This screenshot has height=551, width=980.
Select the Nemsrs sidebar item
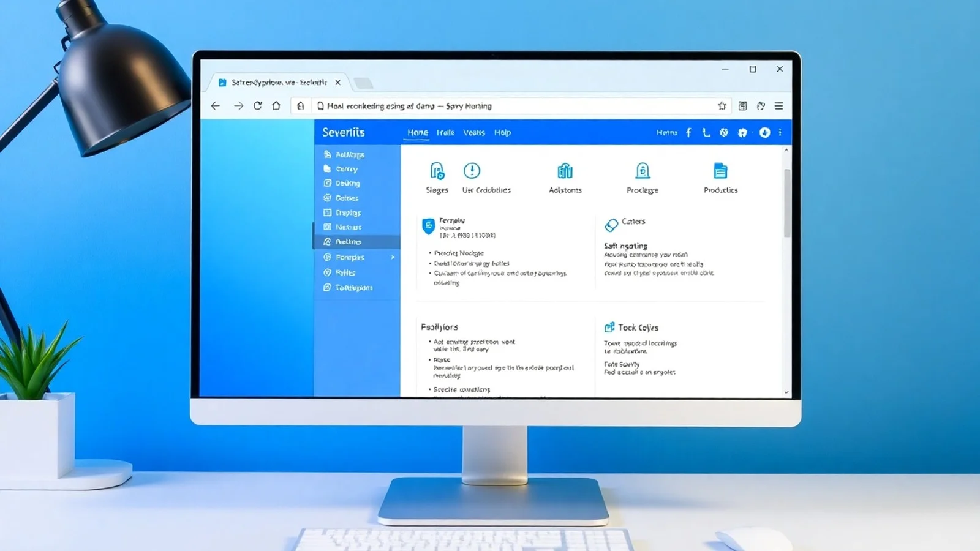pos(357,227)
